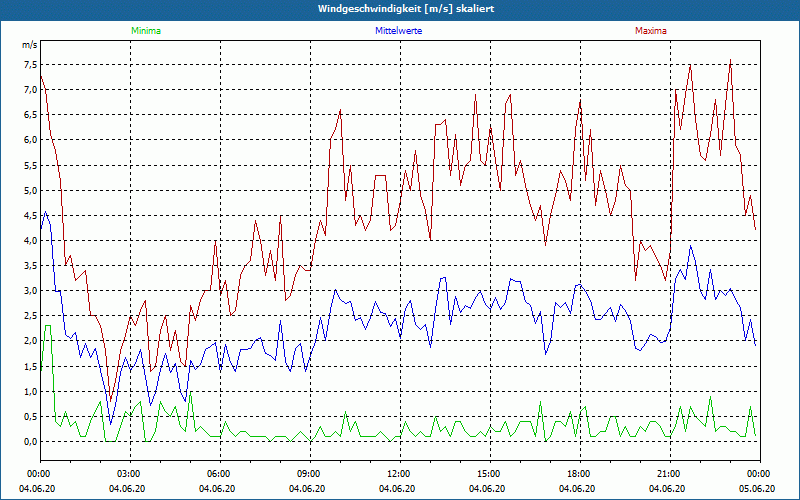
Task: Click the blue Mittelwerte legend label
Action: (x=398, y=31)
